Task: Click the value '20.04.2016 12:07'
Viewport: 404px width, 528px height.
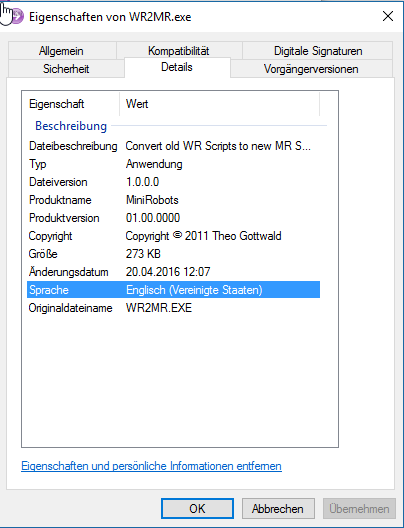Action: tap(168, 272)
